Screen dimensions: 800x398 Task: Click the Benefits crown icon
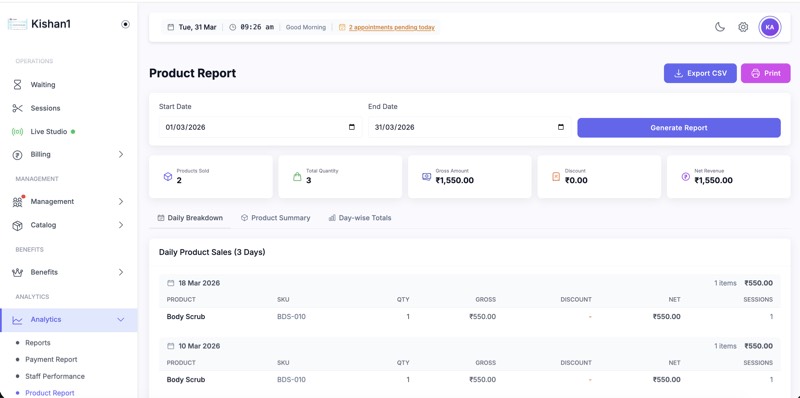pyautogui.click(x=17, y=272)
